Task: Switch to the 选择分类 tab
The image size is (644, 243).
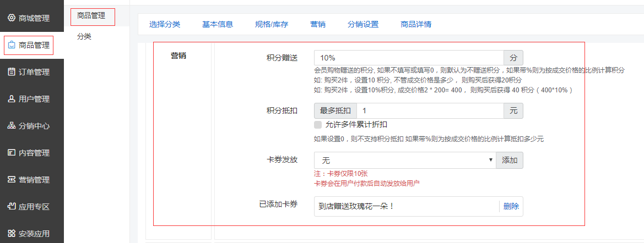Action: coord(165,24)
